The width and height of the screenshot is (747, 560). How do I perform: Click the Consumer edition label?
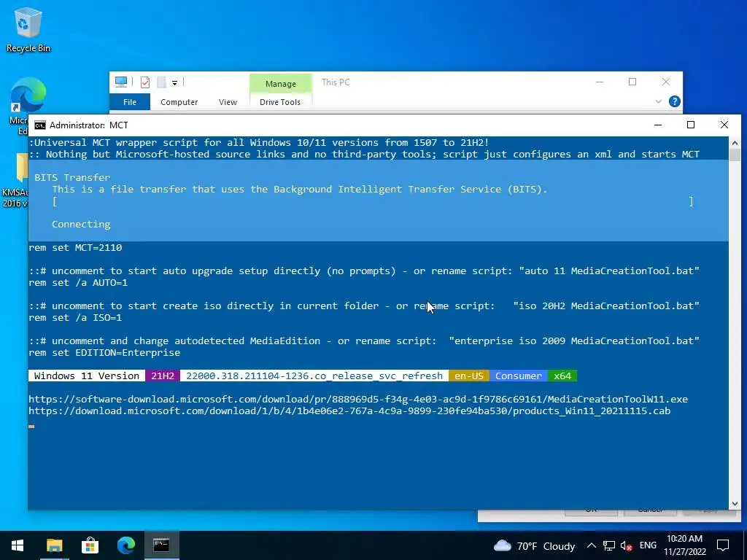click(x=519, y=376)
